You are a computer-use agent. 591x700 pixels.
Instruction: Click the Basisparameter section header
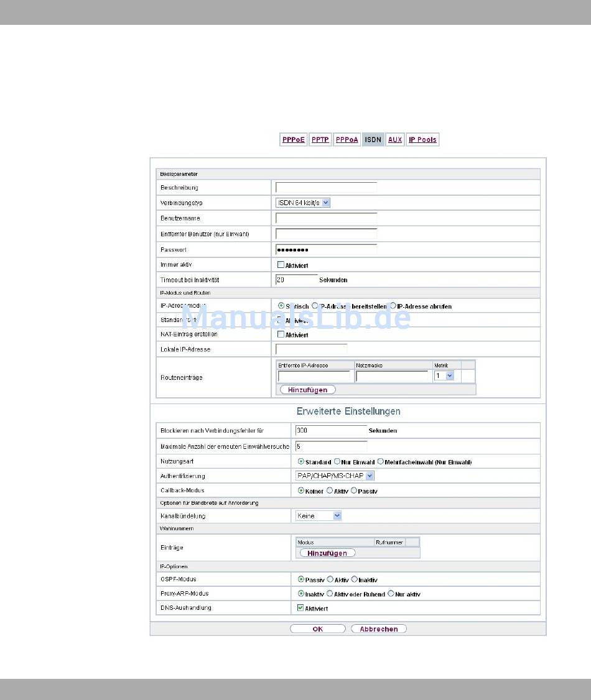[348, 174]
